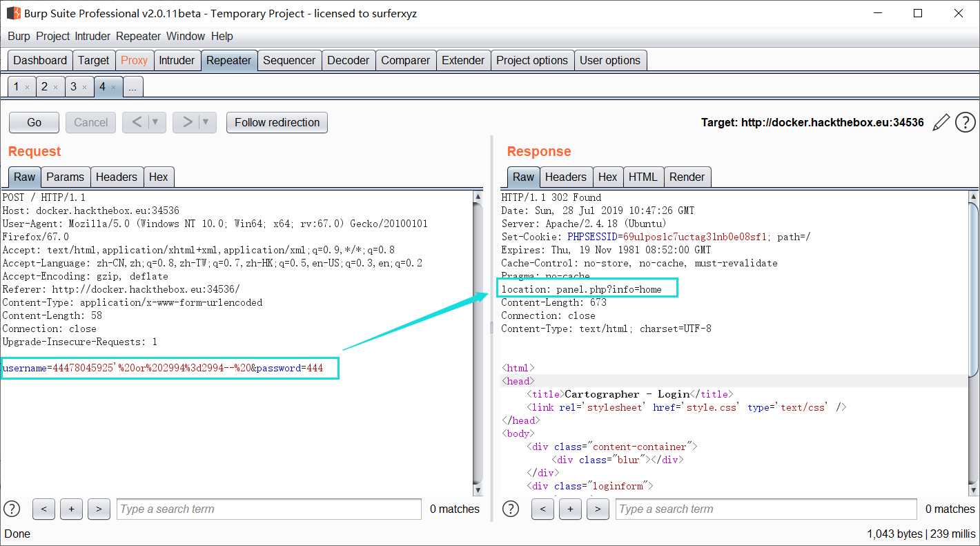This screenshot has height=546, width=980.
Task: Show response Hex tab
Action: (x=608, y=177)
